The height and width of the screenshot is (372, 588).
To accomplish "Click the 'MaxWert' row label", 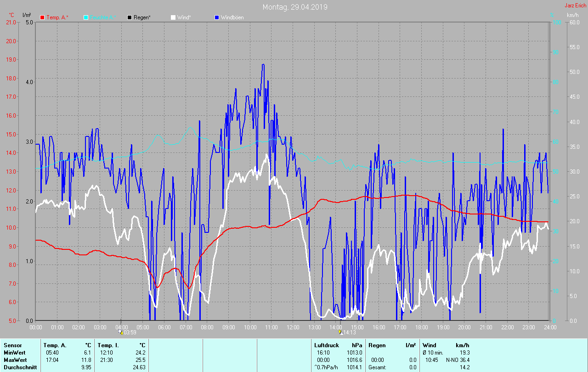I will [15, 360].
